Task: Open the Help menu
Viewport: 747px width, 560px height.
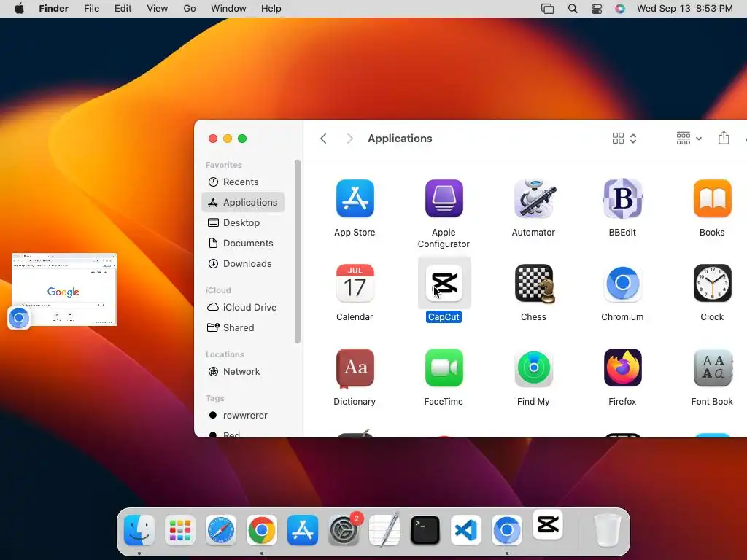Action: click(271, 9)
